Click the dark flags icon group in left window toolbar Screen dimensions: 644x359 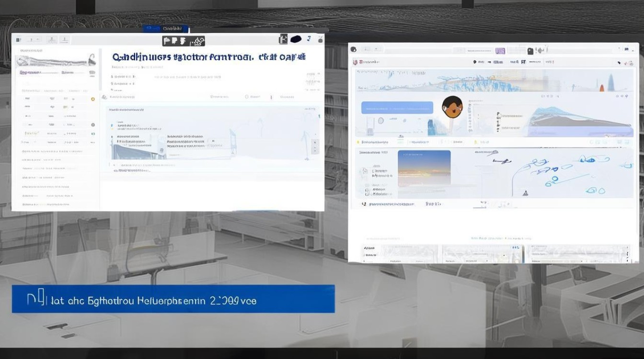click(x=184, y=41)
